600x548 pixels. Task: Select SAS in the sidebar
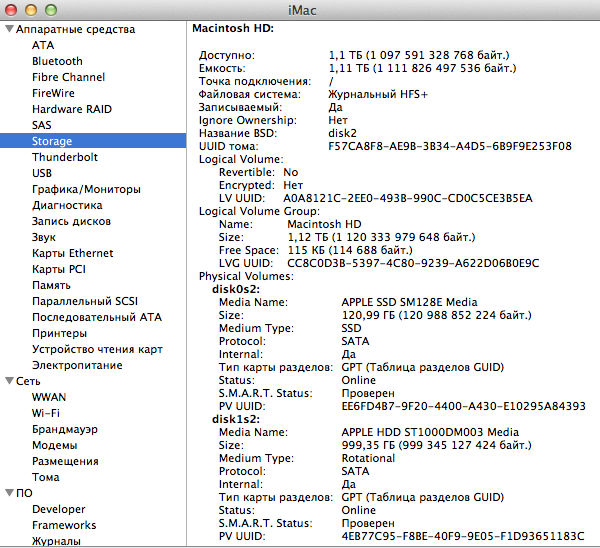click(x=42, y=126)
